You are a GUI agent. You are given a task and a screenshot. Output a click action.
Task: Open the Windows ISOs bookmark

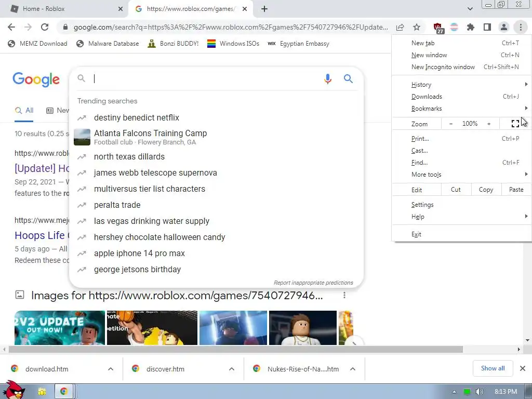(x=233, y=44)
